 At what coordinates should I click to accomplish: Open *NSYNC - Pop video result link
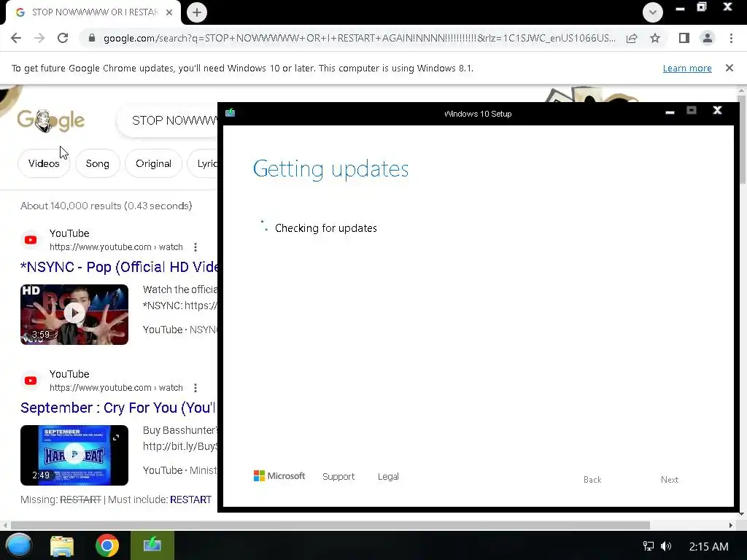119,267
